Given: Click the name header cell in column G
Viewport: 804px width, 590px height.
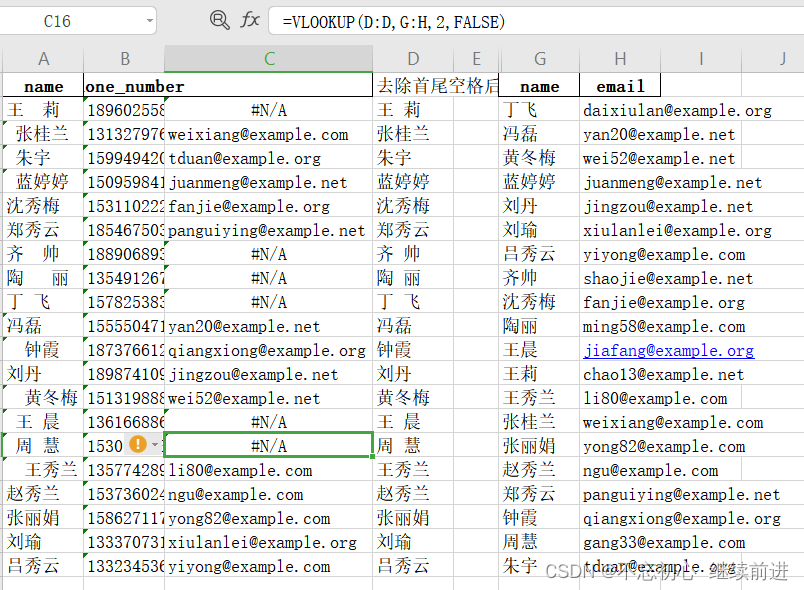Looking at the screenshot, I should click(539, 86).
